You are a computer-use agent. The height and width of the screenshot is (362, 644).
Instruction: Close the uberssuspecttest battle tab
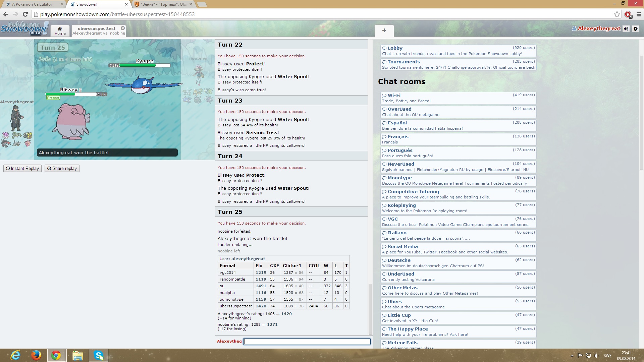pyautogui.click(x=123, y=28)
